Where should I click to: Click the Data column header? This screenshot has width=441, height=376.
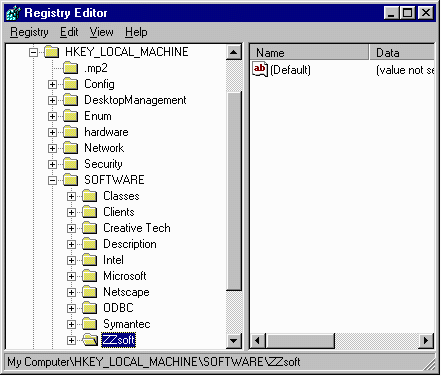[x=402, y=53]
